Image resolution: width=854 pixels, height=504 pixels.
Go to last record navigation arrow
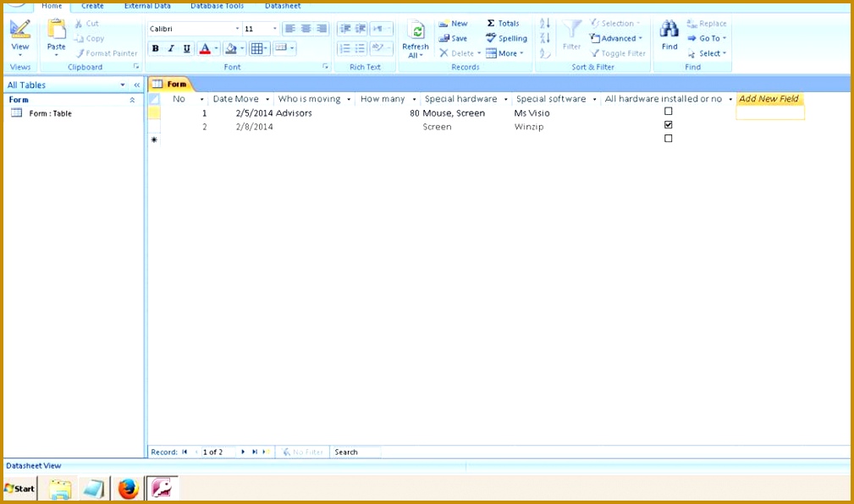pos(255,452)
